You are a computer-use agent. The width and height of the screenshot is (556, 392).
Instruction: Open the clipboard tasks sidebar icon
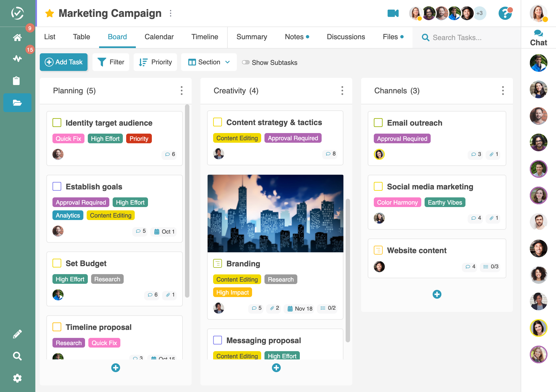coord(17,81)
